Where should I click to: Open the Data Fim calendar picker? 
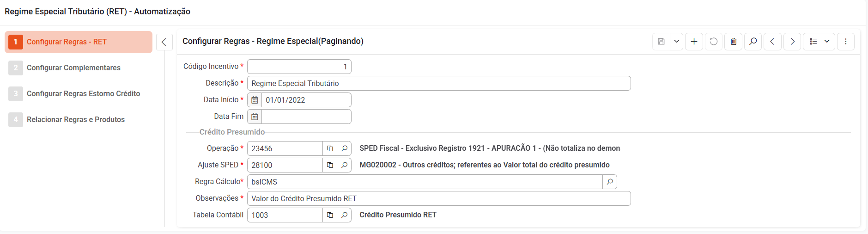coord(255,117)
